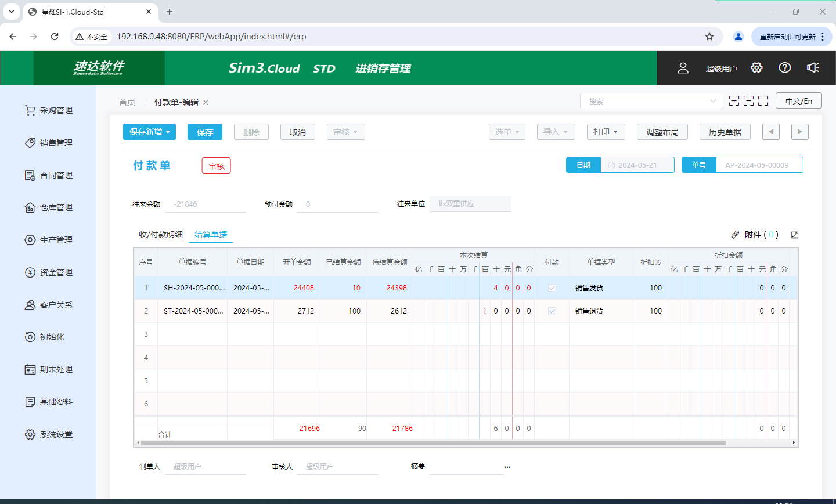This screenshot has height=504, width=836.
Task: Open attachments via the paperclip icon
Action: (736, 235)
